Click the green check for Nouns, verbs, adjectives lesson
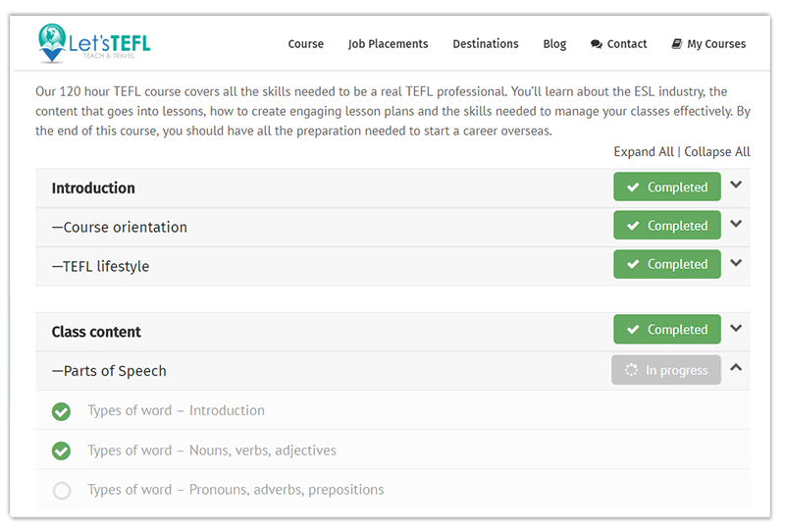Viewport: 785px width, 532px height. [x=61, y=451]
